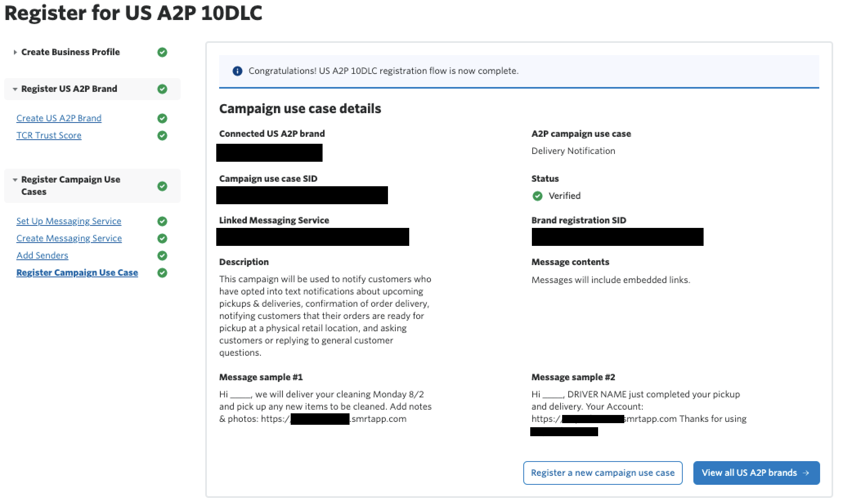
Task: Select the Register Campaign Use Case link
Action: (77, 273)
